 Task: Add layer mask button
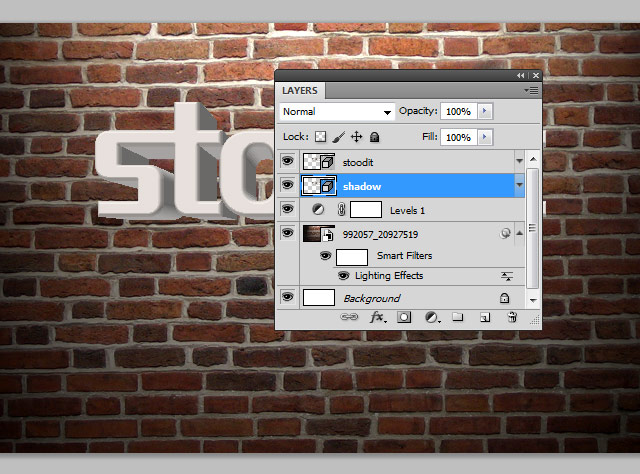click(x=404, y=317)
